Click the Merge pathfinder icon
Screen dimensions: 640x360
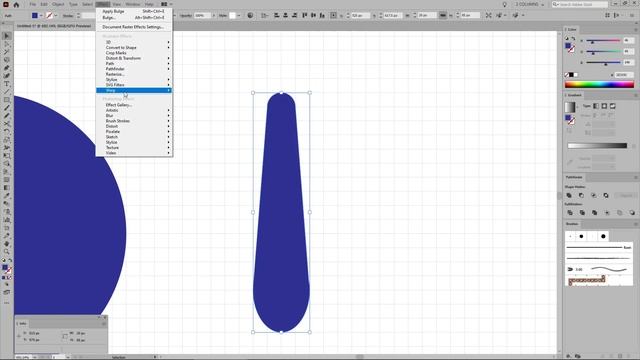pos(594,213)
